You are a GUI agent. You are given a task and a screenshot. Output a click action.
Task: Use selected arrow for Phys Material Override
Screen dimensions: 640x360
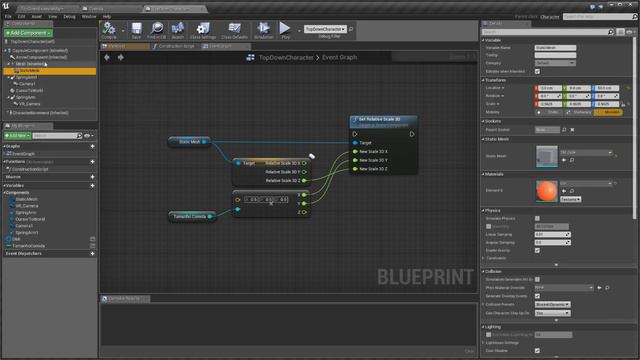(x=599, y=288)
